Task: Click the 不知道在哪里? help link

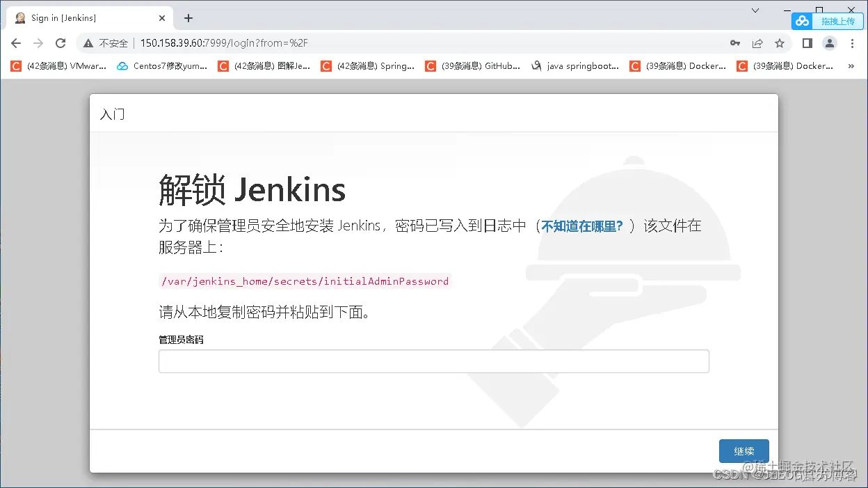Action: coord(582,226)
